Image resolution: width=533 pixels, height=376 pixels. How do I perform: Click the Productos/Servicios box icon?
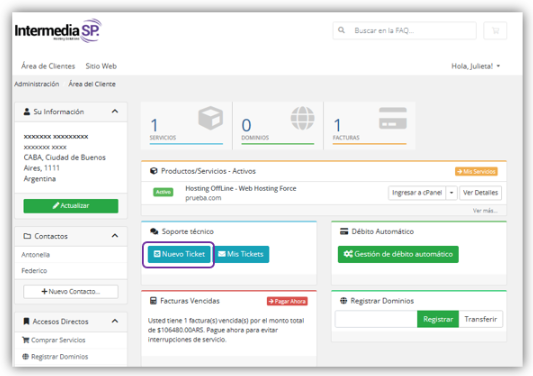(154, 171)
